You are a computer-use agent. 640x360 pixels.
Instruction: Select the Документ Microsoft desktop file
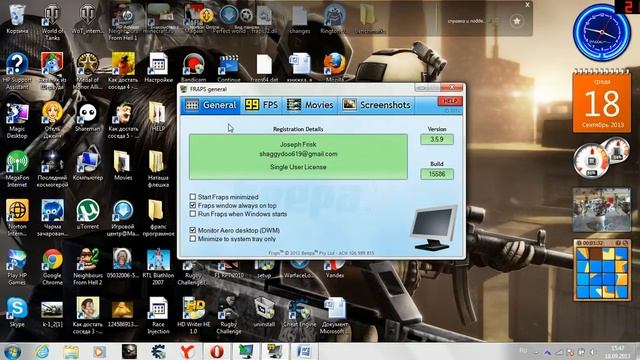[x=335, y=316]
